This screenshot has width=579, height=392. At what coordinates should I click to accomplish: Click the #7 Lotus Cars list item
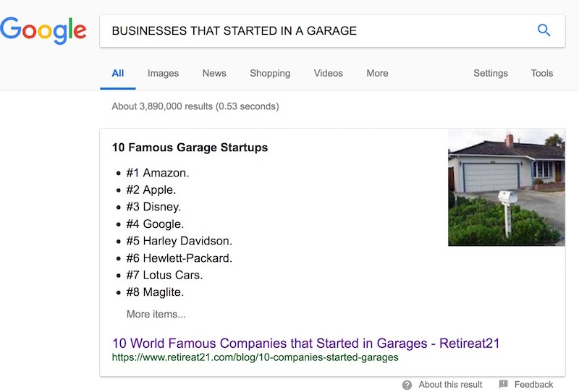coord(164,275)
